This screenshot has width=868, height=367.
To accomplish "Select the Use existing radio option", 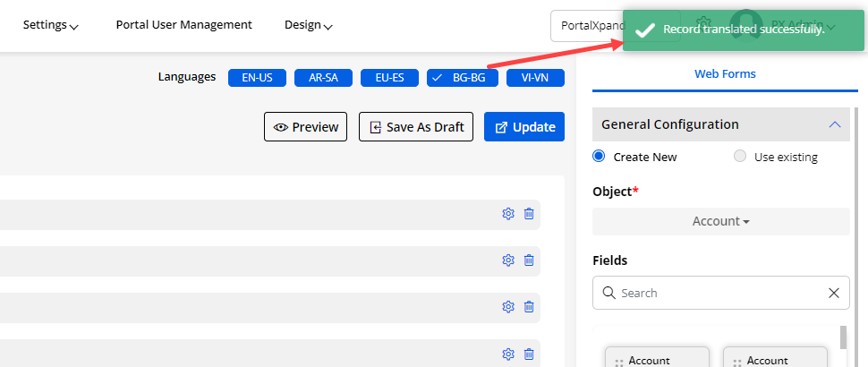I will (x=740, y=157).
